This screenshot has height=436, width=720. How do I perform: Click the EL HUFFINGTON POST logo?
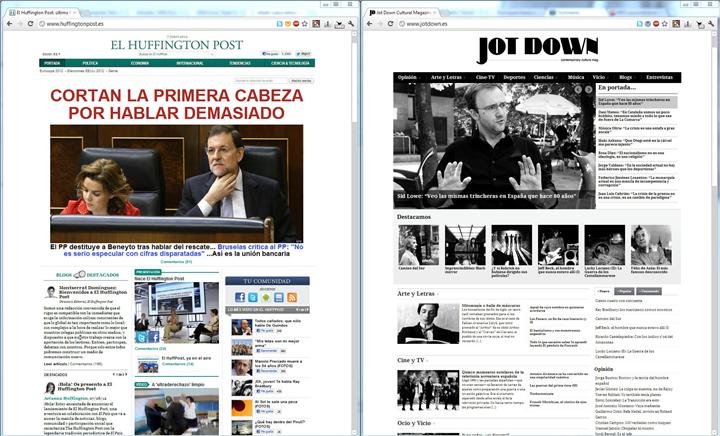pos(177,45)
